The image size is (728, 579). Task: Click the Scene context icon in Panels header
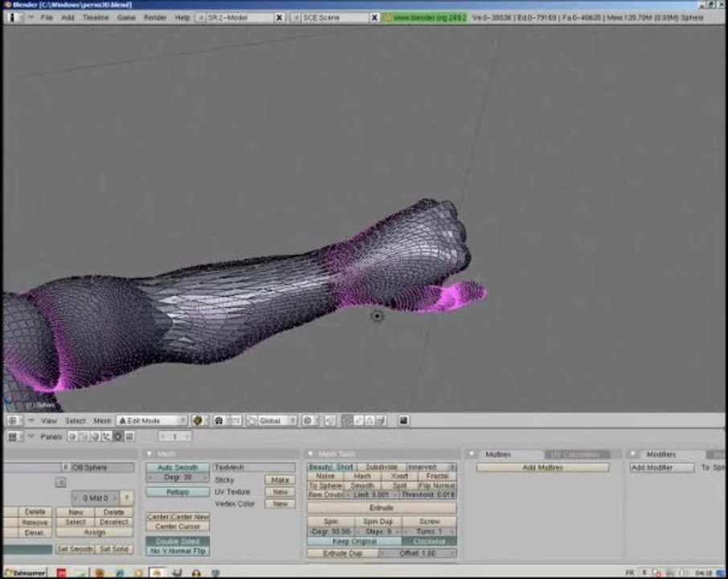coord(129,437)
